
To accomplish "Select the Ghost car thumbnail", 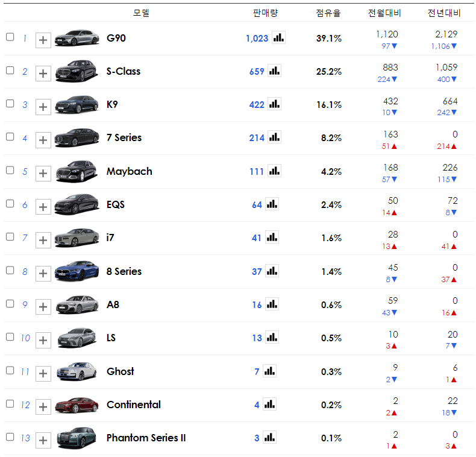I will pos(77,371).
